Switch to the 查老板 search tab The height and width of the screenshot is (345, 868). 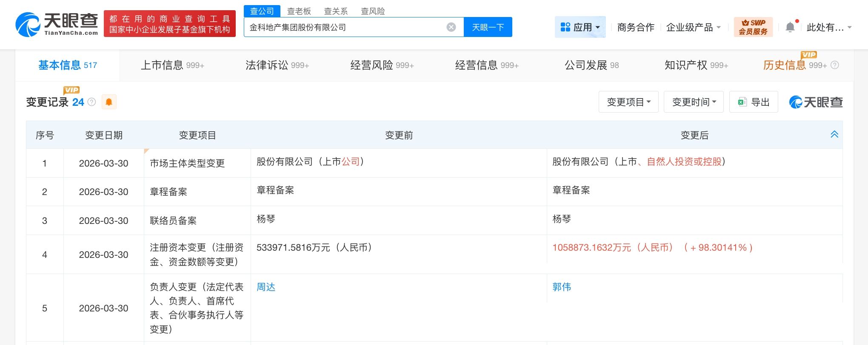tap(299, 11)
